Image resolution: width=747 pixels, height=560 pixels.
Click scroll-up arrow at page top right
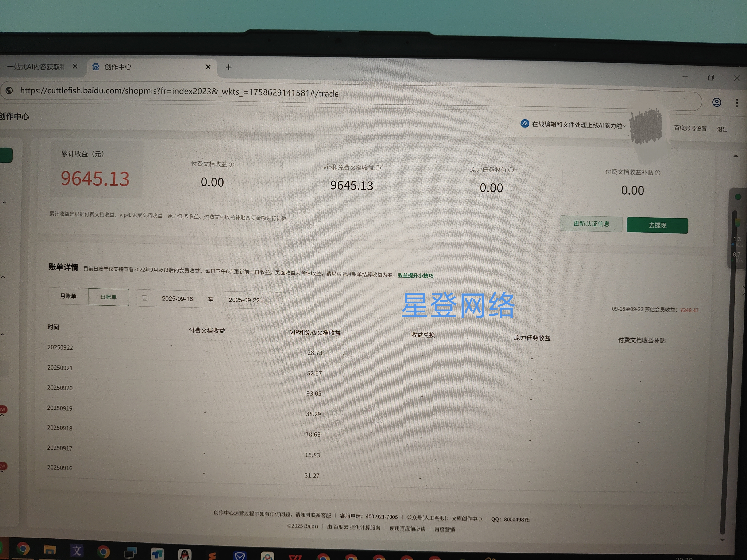[736, 156]
